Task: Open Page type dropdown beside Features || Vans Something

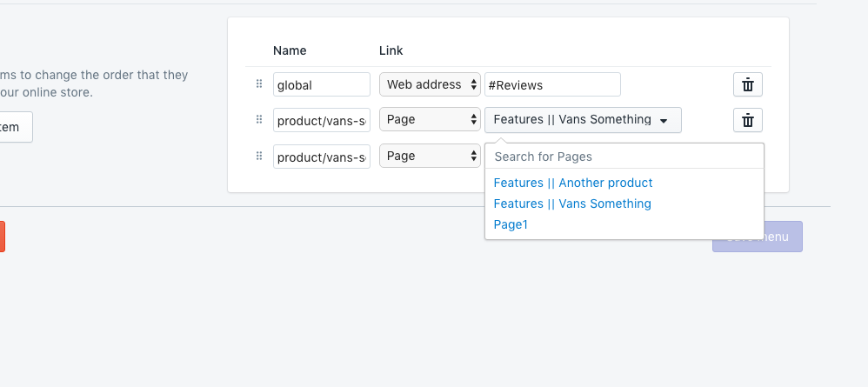Action: pos(430,120)
